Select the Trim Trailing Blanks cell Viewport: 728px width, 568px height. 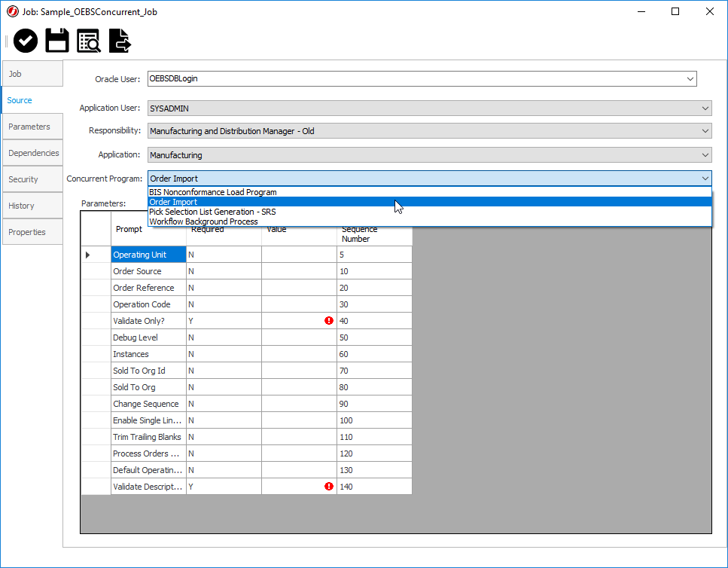point(148,437)
